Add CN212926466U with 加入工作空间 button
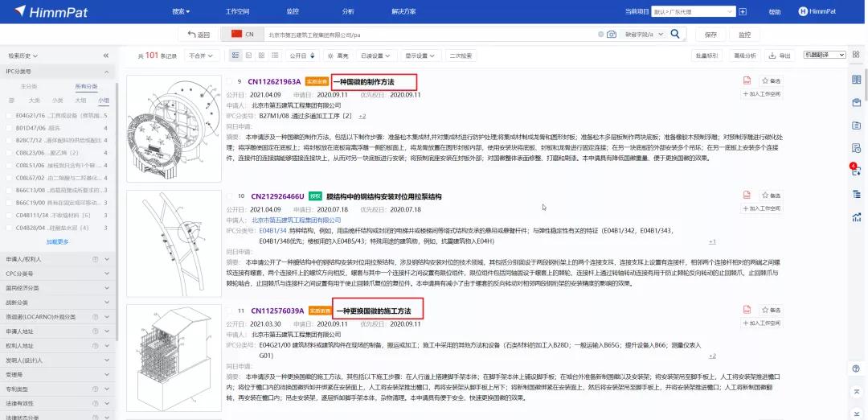 pos(761,208)
